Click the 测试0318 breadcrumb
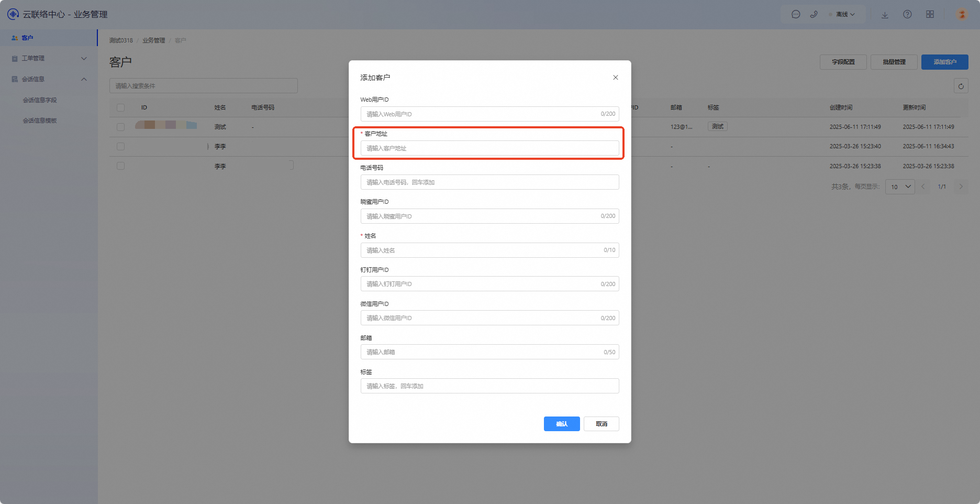This screenshot has width=980, height=504. [x=121, y=40]
